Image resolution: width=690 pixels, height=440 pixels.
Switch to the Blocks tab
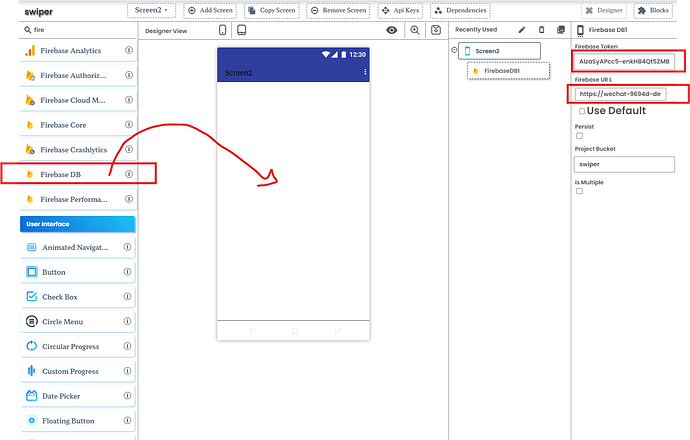[653, 11]
